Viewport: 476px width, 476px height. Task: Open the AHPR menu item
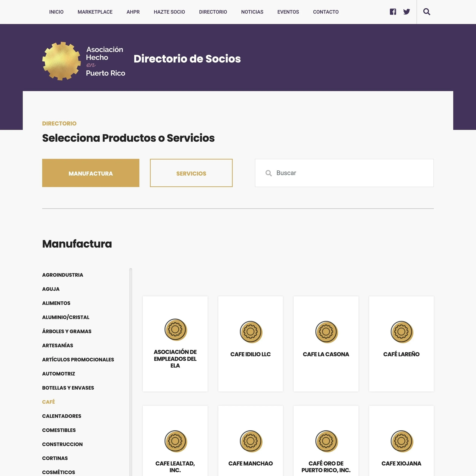click(x=133, y=12)
